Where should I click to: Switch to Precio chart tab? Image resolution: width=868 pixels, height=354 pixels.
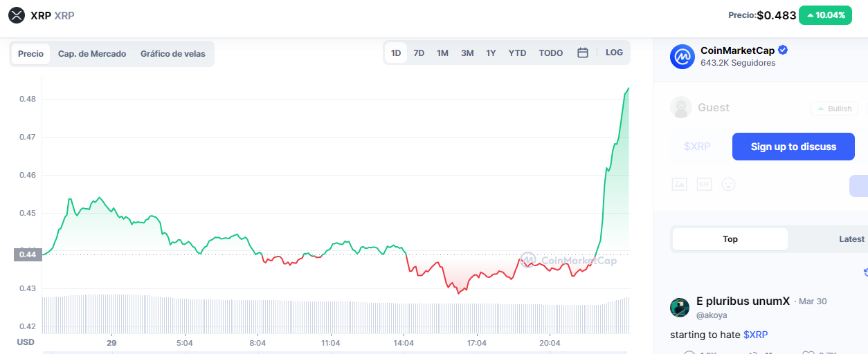click(30, 54)
